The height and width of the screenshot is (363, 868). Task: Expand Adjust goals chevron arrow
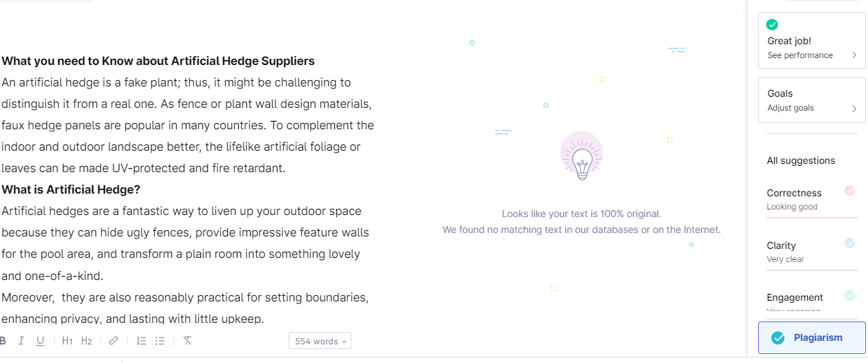pyautogui.click(x=854, y=109)
